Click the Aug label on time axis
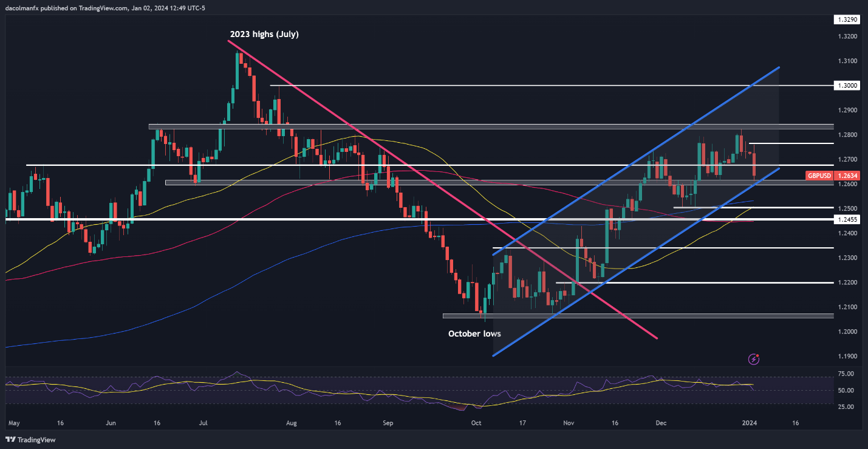The height and width of the screenshot is (449, 868). click(293, 422)
